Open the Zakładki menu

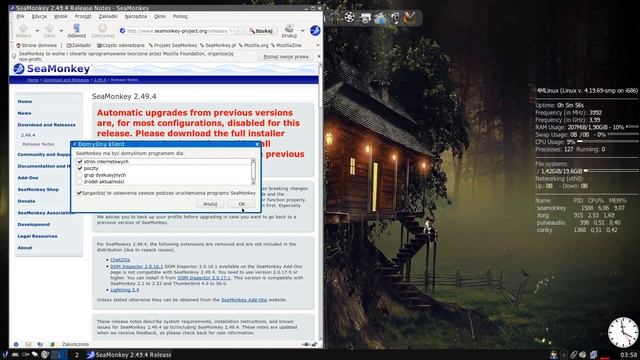(108, 16)
